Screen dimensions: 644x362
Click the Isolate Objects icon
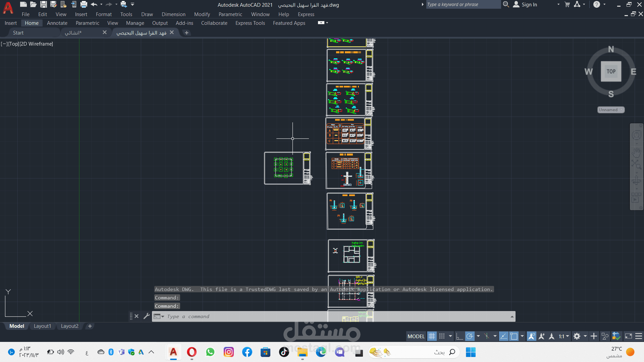point(605,336)
